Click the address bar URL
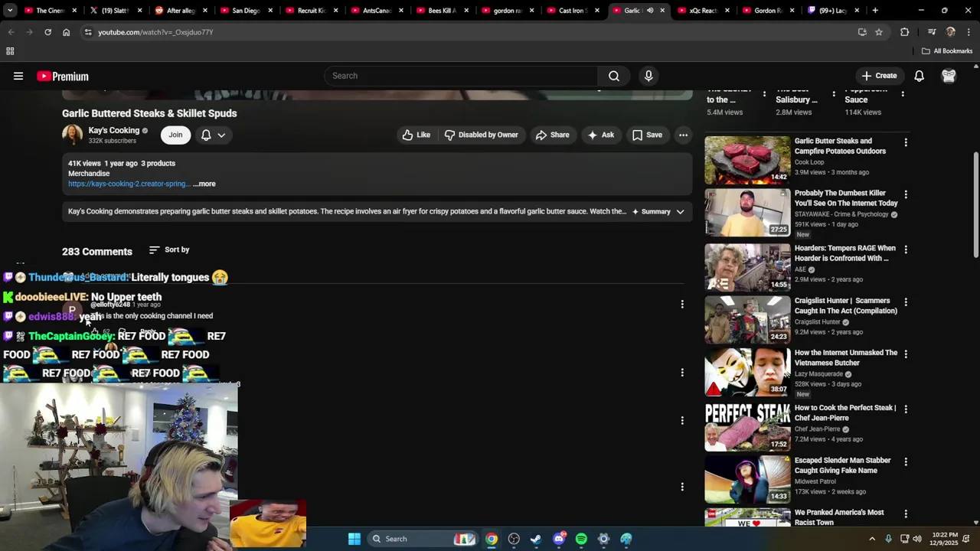This screenshot has width=980, height=551. point(155,32)
